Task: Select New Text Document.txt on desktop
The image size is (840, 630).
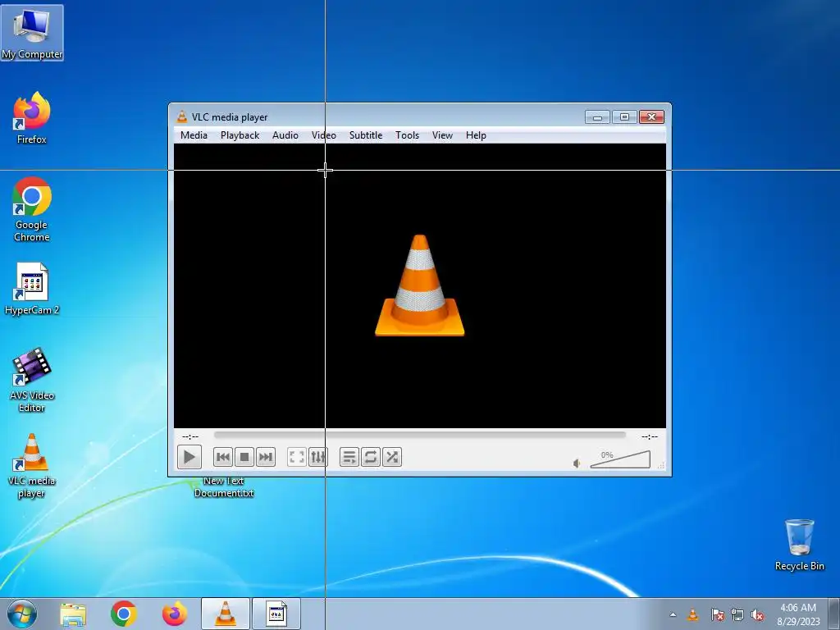Action: pyautogui.click(x=223, y=487)
